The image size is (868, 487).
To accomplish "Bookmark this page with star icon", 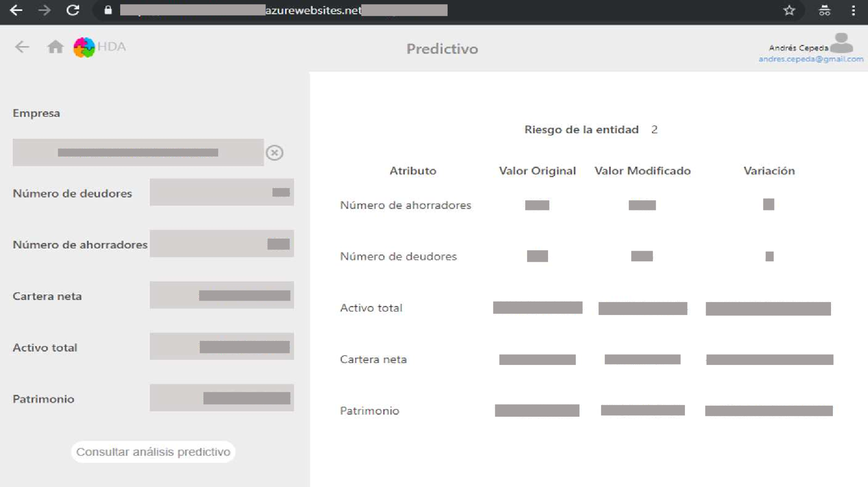I will click(789, 10).
